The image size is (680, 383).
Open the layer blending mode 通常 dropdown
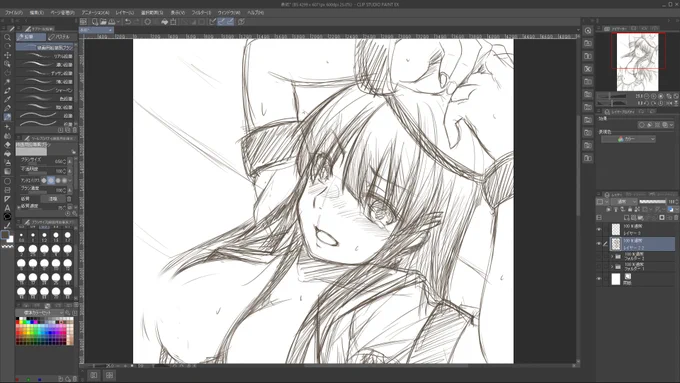click(x=624, y=202)
